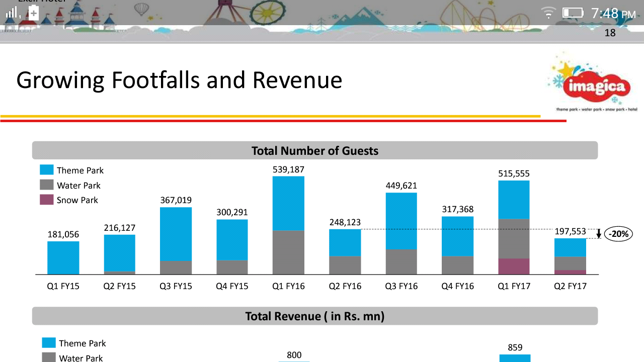
Task: Click the Q4 FY15 axis label
Action: pos(232,286)
